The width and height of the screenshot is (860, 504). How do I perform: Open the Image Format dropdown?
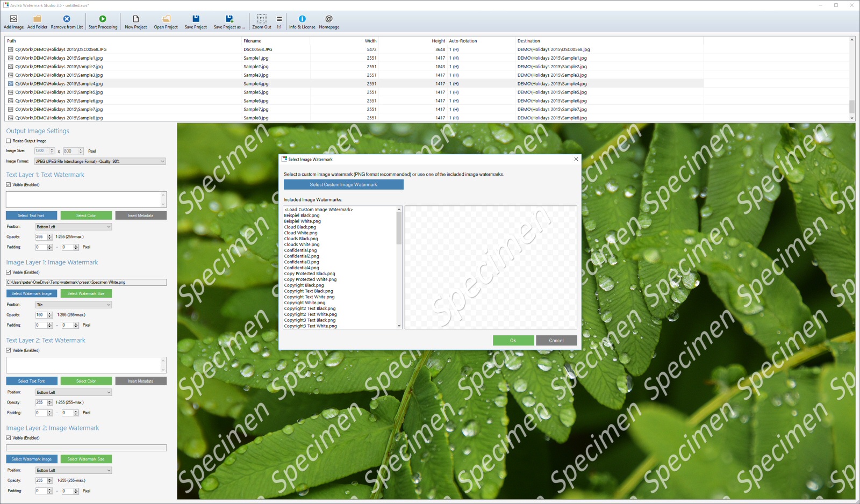[100, 161]
